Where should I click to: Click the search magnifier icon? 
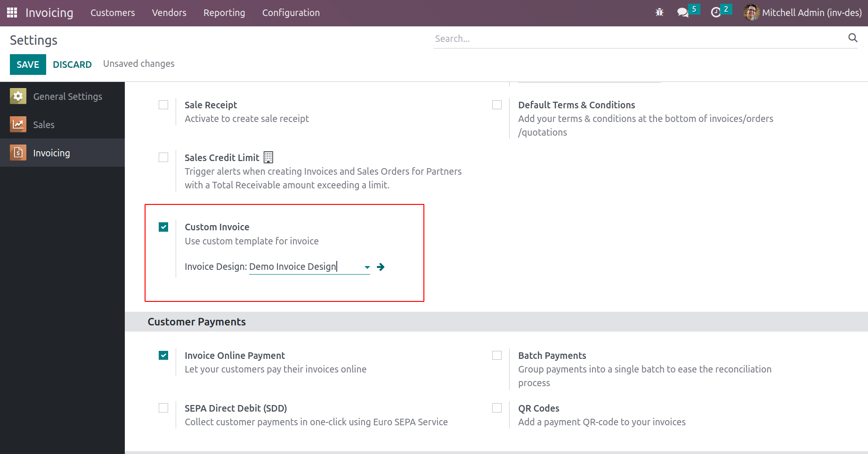click(x=852, y=38)
